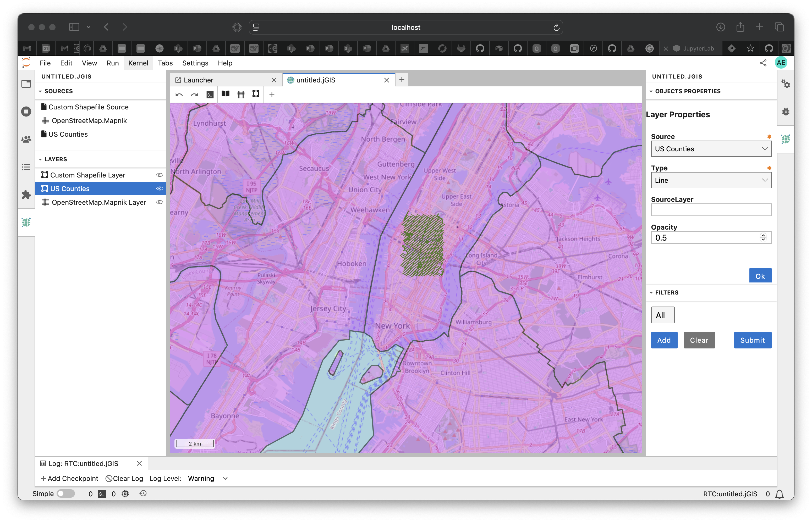Switch to the Launcher tab

pyautogui.click(x=199, y=80)
